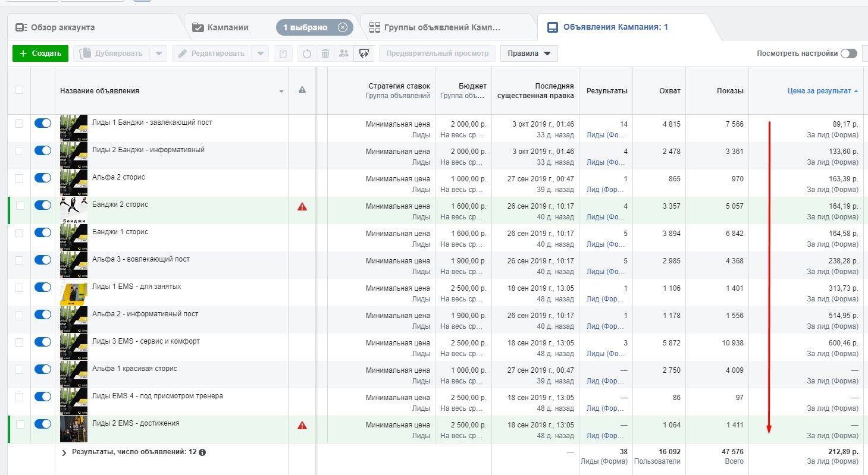Viewport: 868px width, 475px height.
Task: Click the Бюджет column header
Action: click(x=472, y=86)
